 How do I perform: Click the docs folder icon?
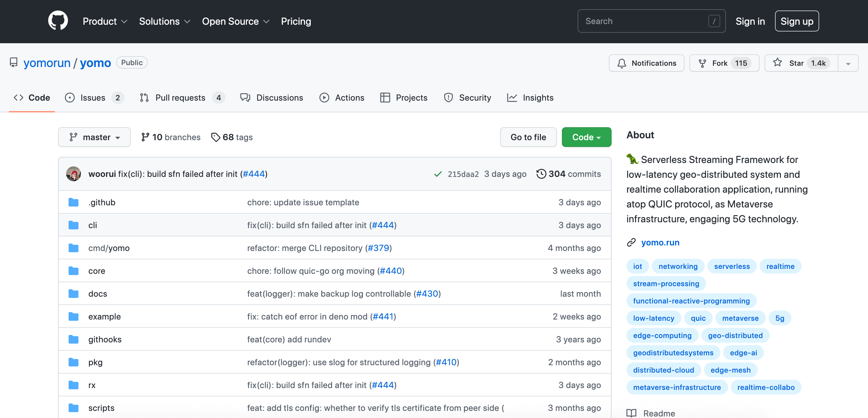pyautogui.click(x=74, y=294)
